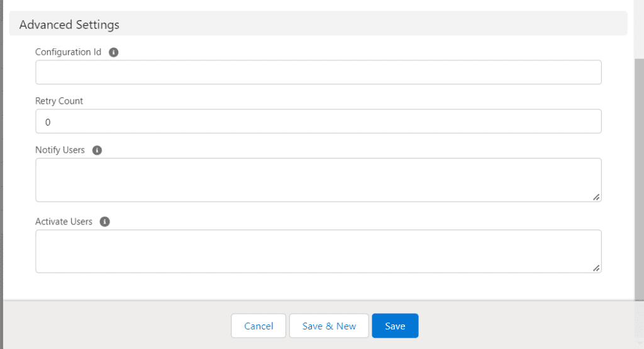644x349 pixels.
Task: Open the Activate Users help tooltip icon
Action: tap(105, 222)
